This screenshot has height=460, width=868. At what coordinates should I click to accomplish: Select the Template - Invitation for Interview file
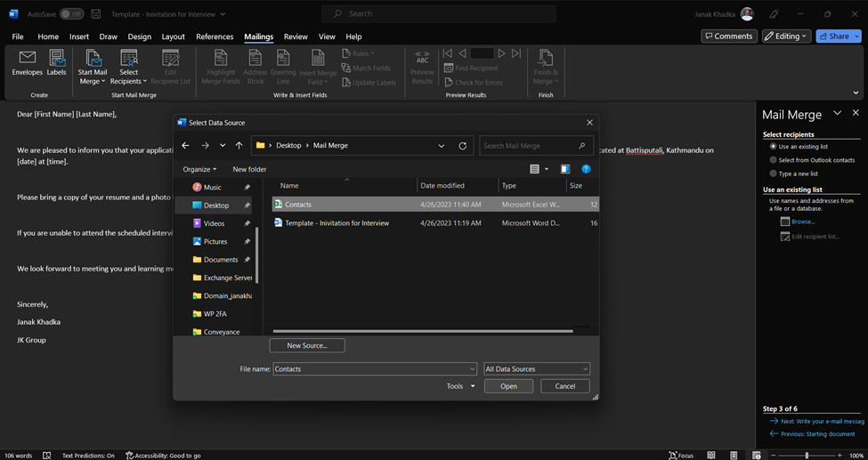pos(435,223)
